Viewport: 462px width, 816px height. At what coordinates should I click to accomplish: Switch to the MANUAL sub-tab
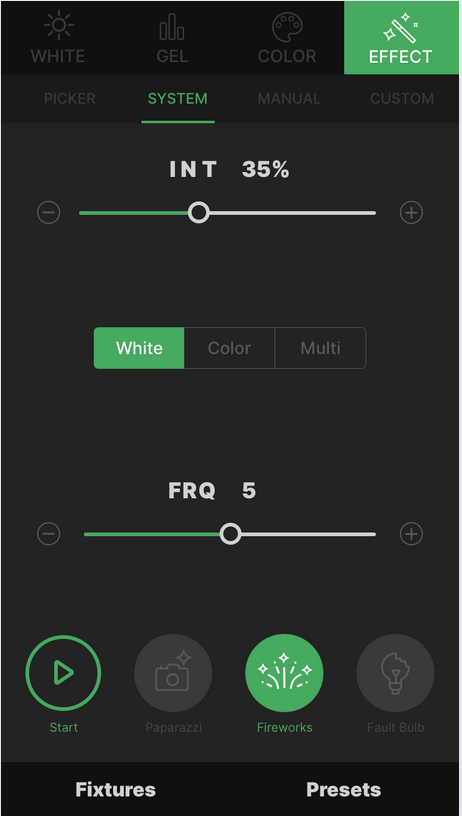point(289,98)
